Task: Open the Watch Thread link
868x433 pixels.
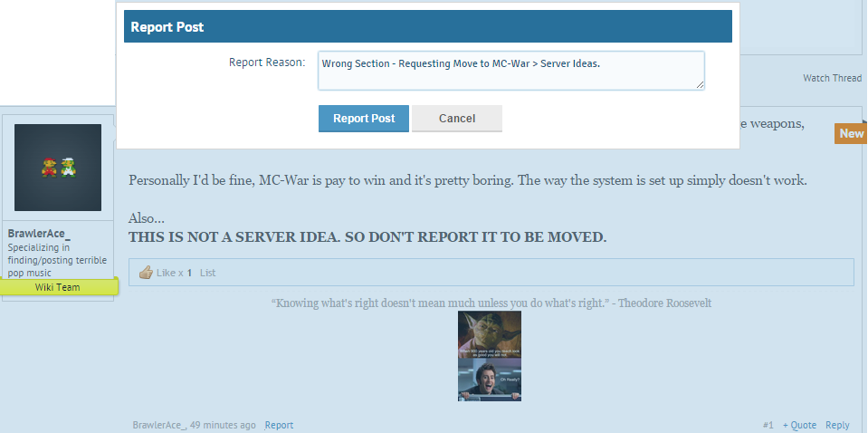Action: tap(832, 78)
